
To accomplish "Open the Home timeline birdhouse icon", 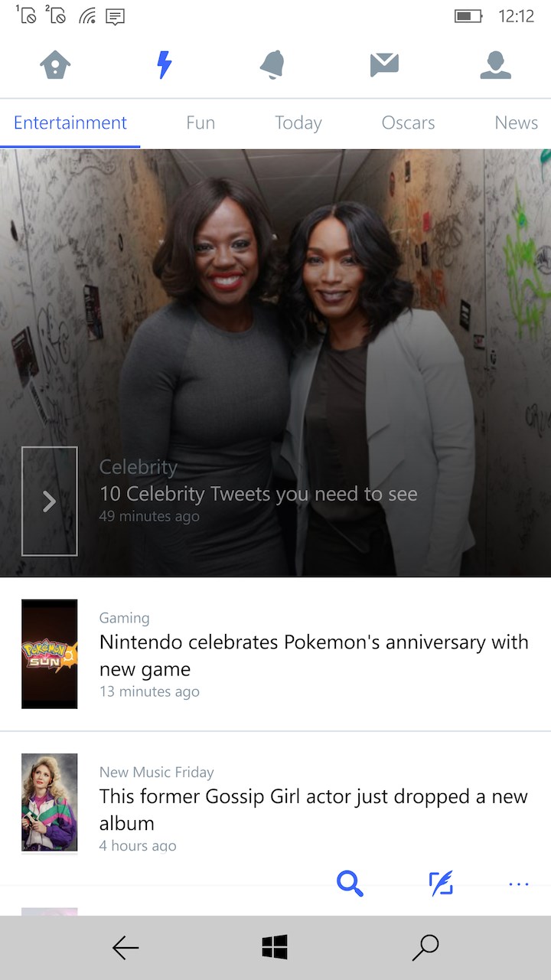I will point(55,65).
